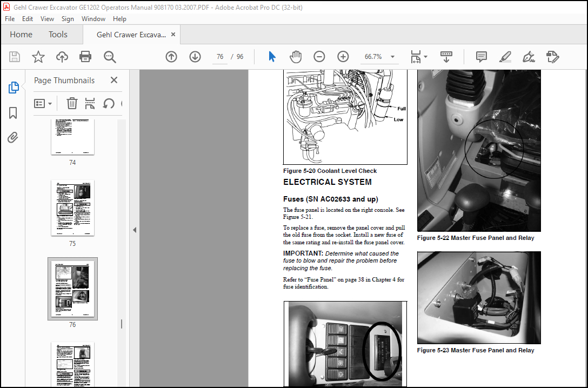Click the Fuses (SN AC02633 and up) heading
This screenshot has width=588, height=388.
(x=330, y=199)
